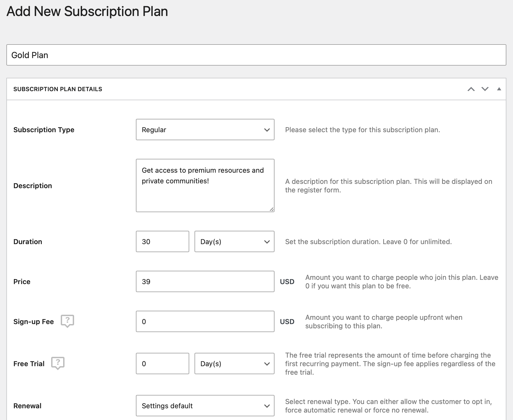Focus the Sign-up Fee amount field
This screenshot has width=513, height=420.
coord(205,321)
